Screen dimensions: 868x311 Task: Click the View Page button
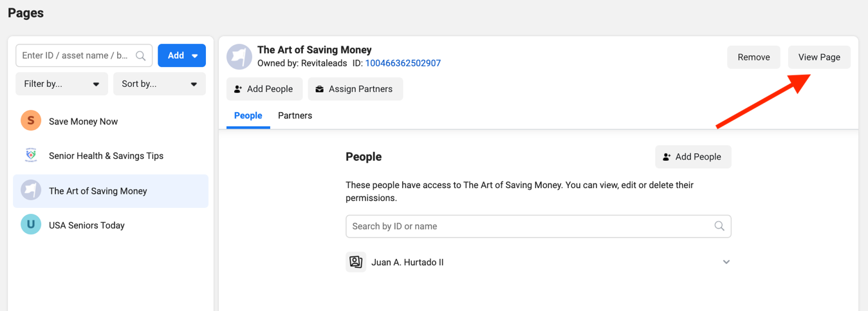819,57
